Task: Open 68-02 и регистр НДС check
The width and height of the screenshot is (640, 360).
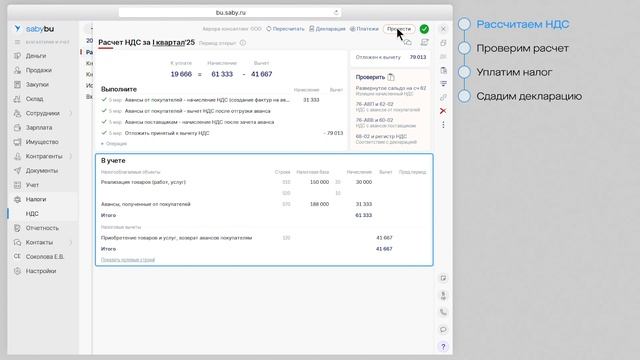Action: pyautogui.click(x=386, y=139)
